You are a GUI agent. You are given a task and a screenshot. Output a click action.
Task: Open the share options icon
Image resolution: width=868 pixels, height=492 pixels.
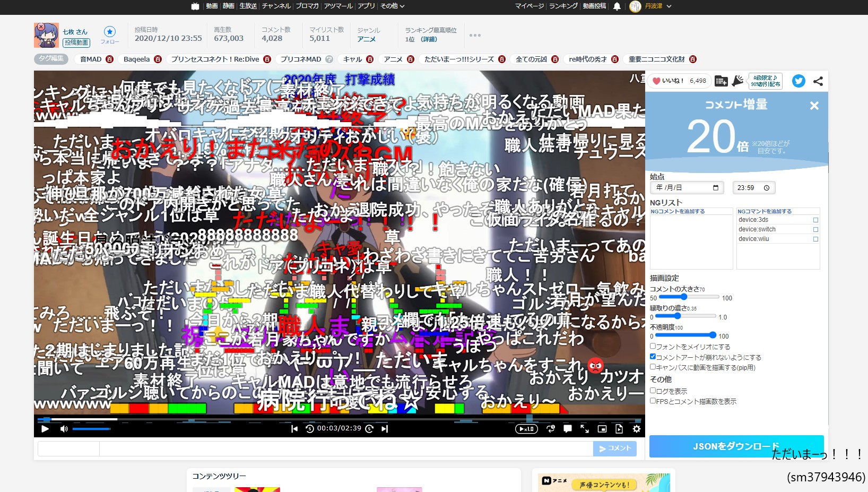coord(818,81)
